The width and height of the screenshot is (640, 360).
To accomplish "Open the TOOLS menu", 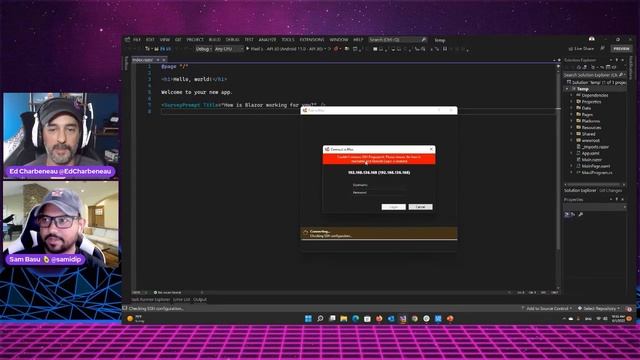I will [288, 40].
